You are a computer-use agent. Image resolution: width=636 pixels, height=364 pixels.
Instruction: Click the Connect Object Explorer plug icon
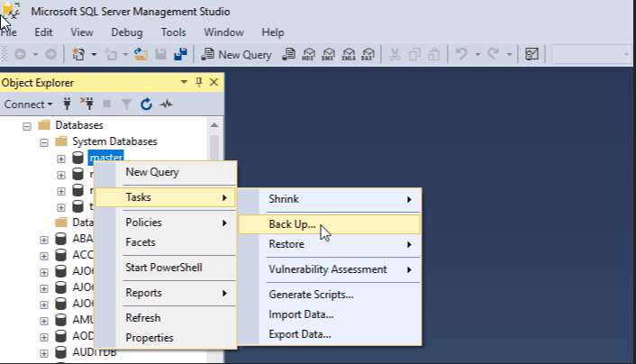[67, 104]
